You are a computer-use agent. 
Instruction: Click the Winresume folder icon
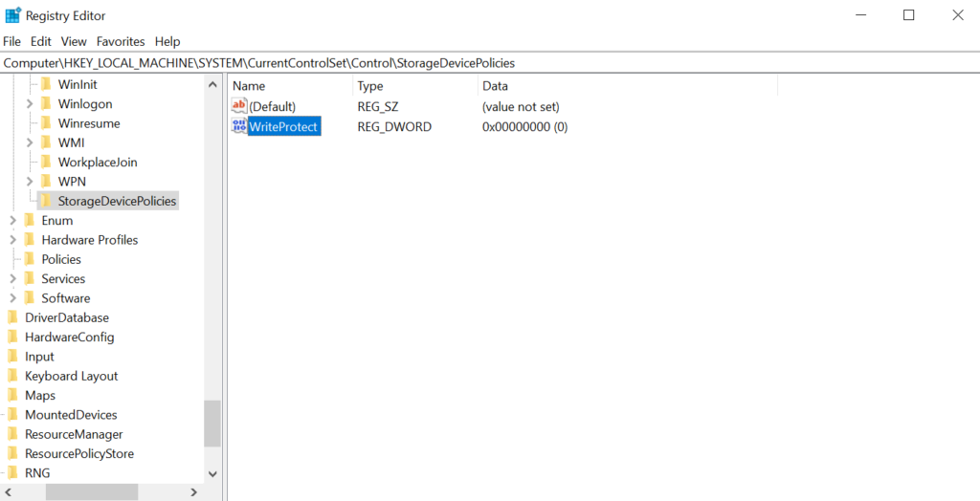tap(46, 123)
